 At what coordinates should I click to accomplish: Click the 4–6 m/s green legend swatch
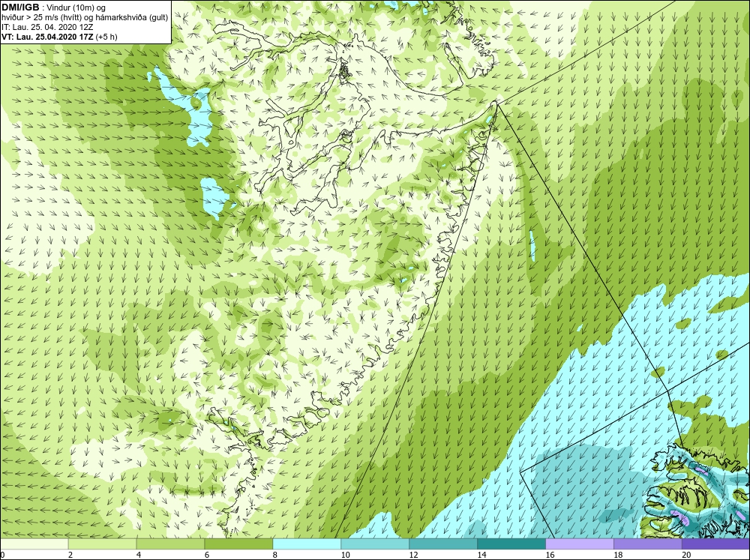[x=170, y=544]
